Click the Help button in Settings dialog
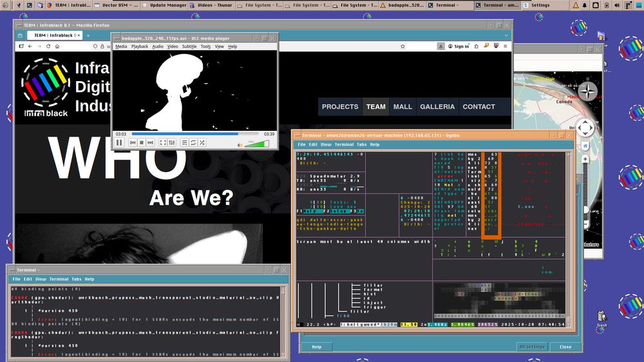 coord(317,347)
